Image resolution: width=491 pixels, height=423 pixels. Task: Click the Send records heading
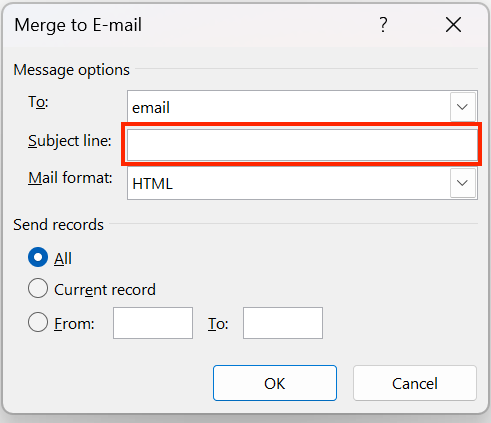tap(59, 225)
